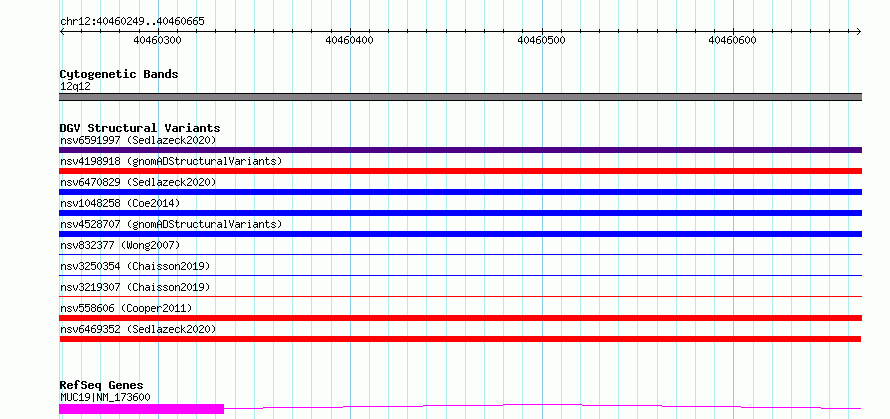The width and height of the screenshot is (890, 419).
Task: Select the red nsv6469352 variant bar
Action: 460,339
